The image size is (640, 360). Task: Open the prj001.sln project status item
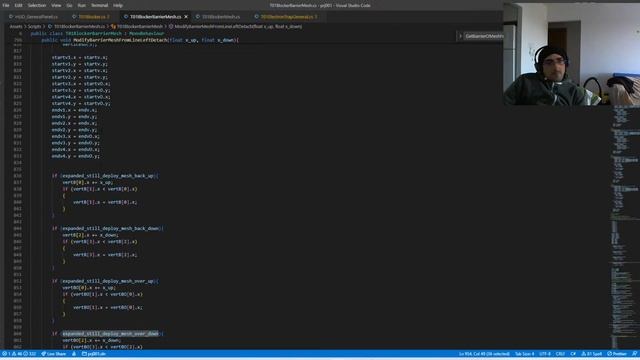coord(94,354)
